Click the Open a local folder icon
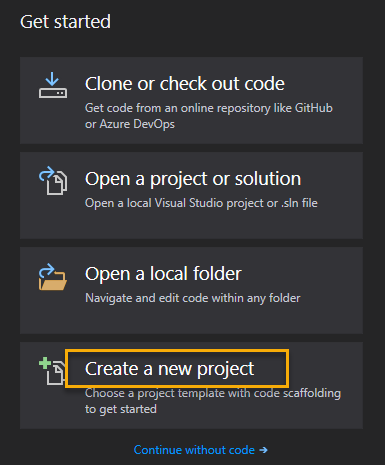 tap(53, 277)
